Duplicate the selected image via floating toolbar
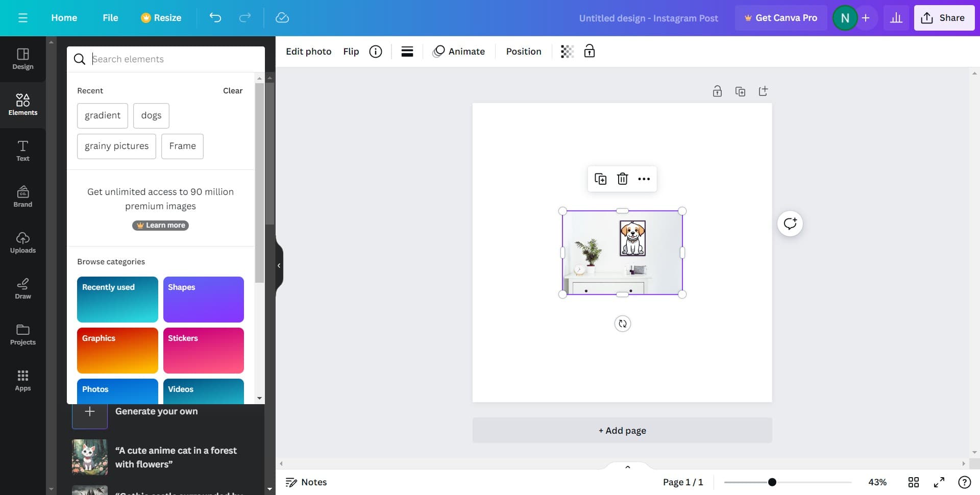Screen dimensions: 980x495 coord(600,179)
